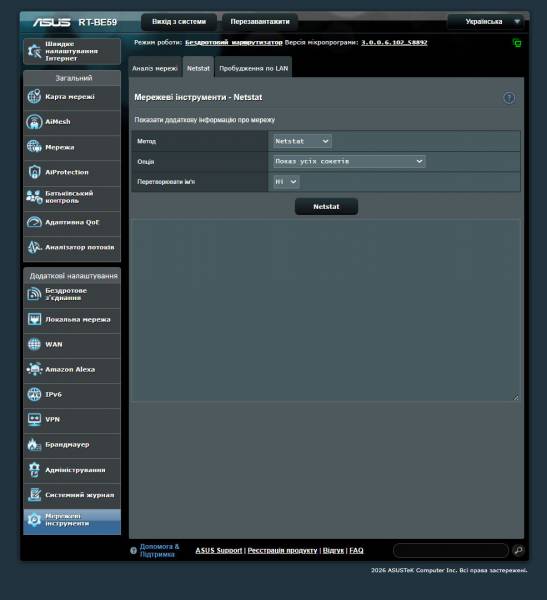547x600 pixels.
Task: Open the Метод dropdown set to Netstat
Action: [x=302, y=141]
